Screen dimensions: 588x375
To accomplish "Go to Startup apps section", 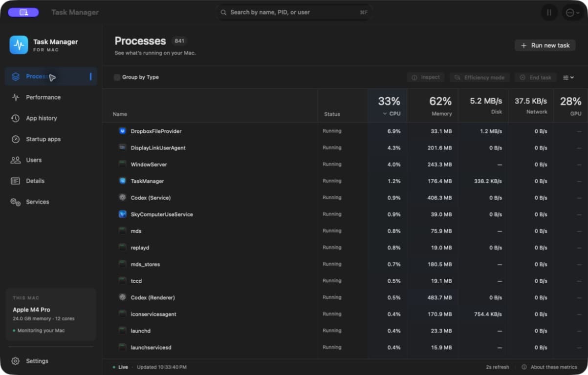I will pos(51,139).
